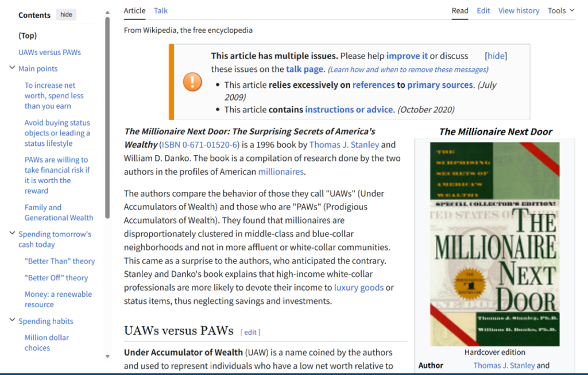This screenshot has height=375, width=588.
Task: Open the 'primary sources' link
Action: 440,85
